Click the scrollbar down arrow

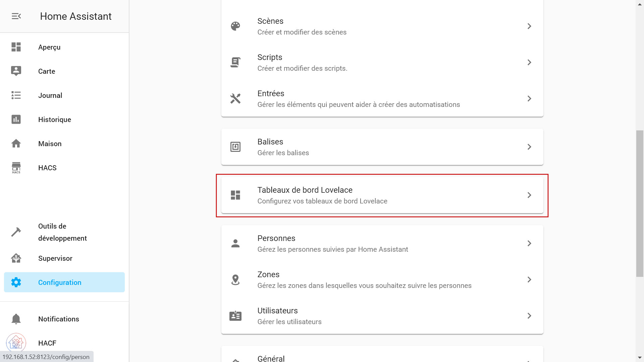click(x=640, y=358)
